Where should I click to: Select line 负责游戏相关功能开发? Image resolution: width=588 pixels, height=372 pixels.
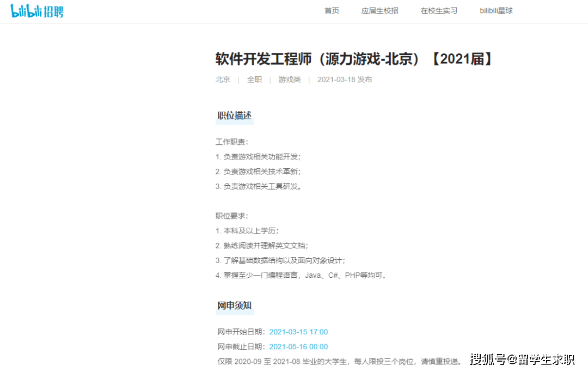(258, 157)
